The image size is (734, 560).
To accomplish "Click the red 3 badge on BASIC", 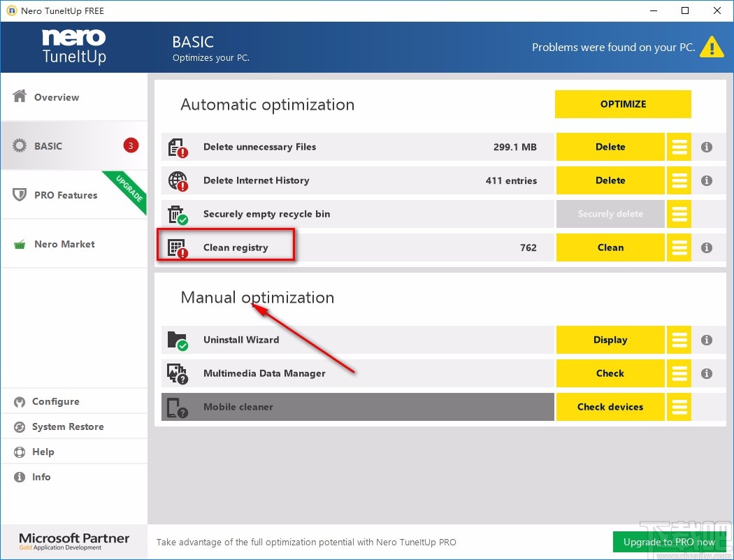I will pyautogui.click(x=131, y=145).
